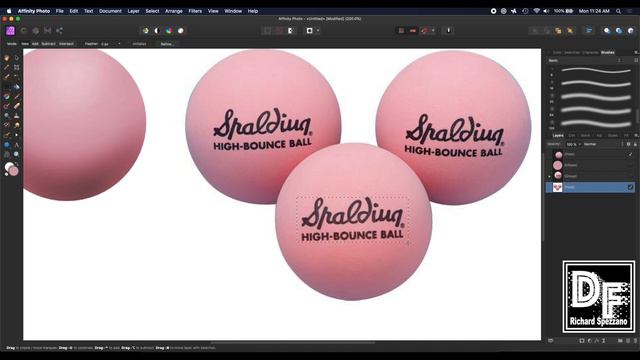Screen dimensions: 640x360
Task: Toggle the Snapping magnet icon
Action: [x=425, y=31]
